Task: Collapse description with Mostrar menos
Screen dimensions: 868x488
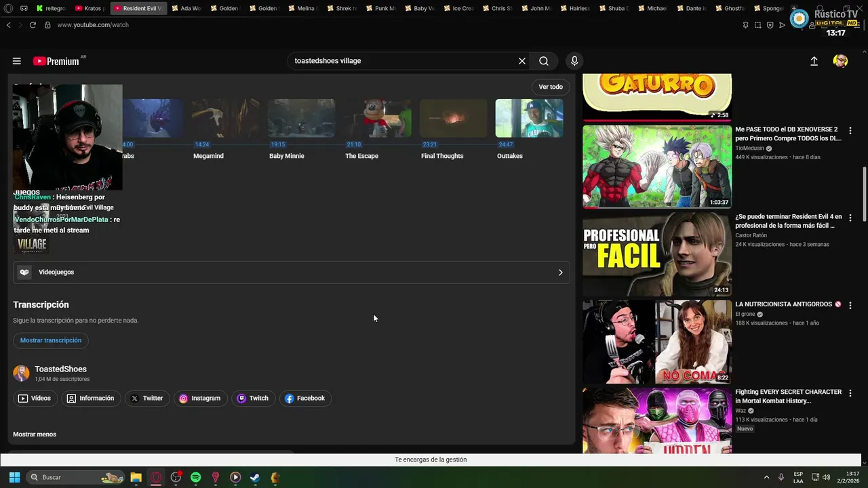Action: pyautogui.click(x=35, y=434)
